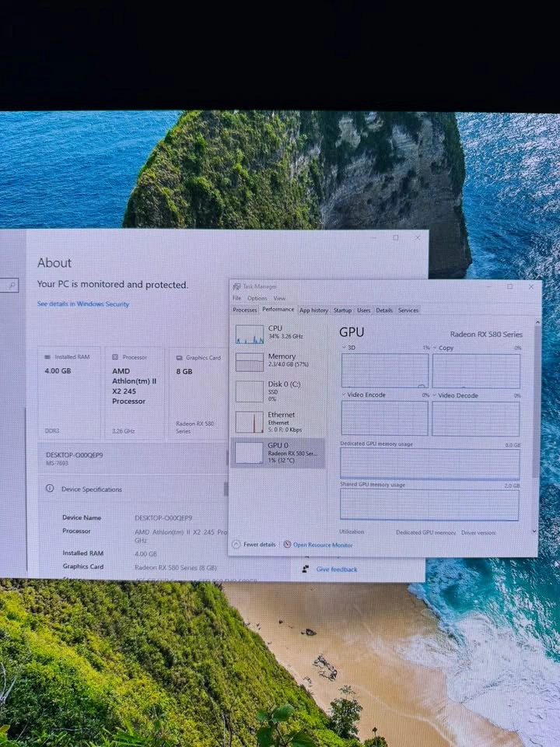The image size is (560, 747).
Task: Click the Radeon RX 580 Series GPU title
Action: click(486, 335)
